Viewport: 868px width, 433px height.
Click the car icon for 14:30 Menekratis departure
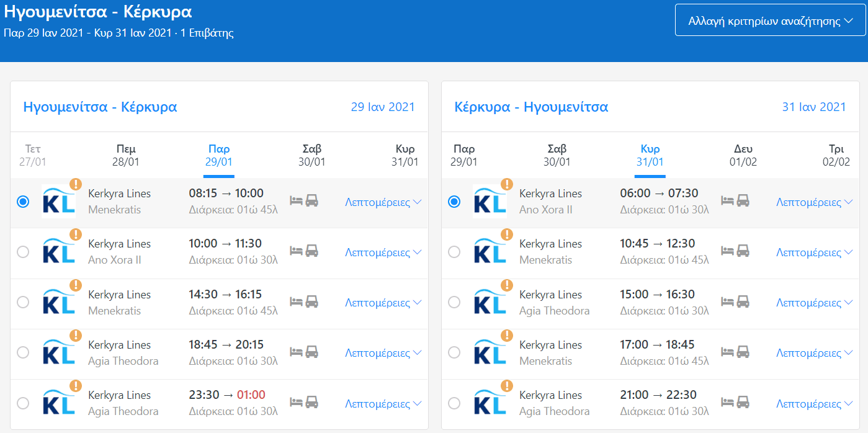(311, 301)
